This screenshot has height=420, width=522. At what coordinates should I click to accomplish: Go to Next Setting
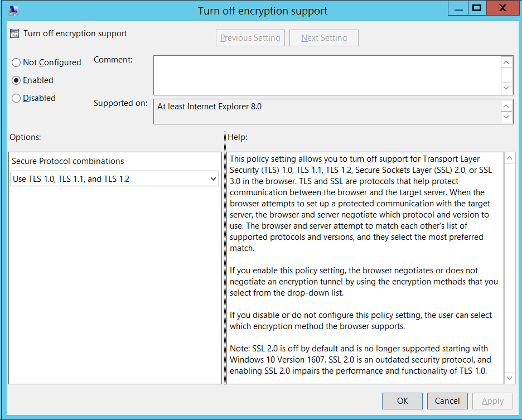pyautogui.click(x=324, y=38)
